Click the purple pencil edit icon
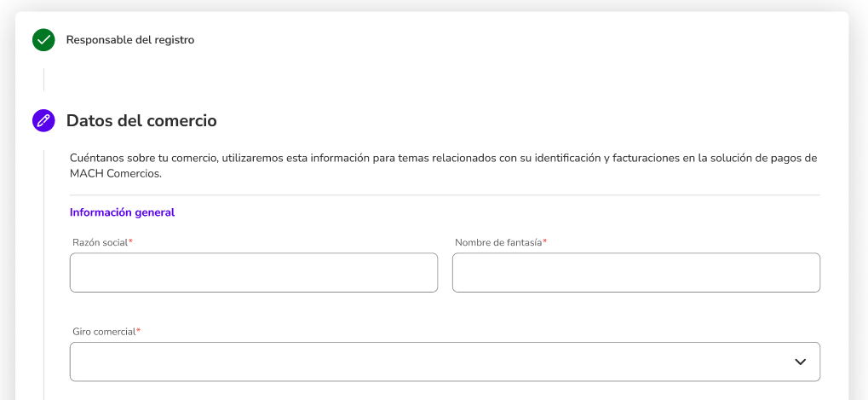This screenshot has height=400, width=868. pos(43,120)
